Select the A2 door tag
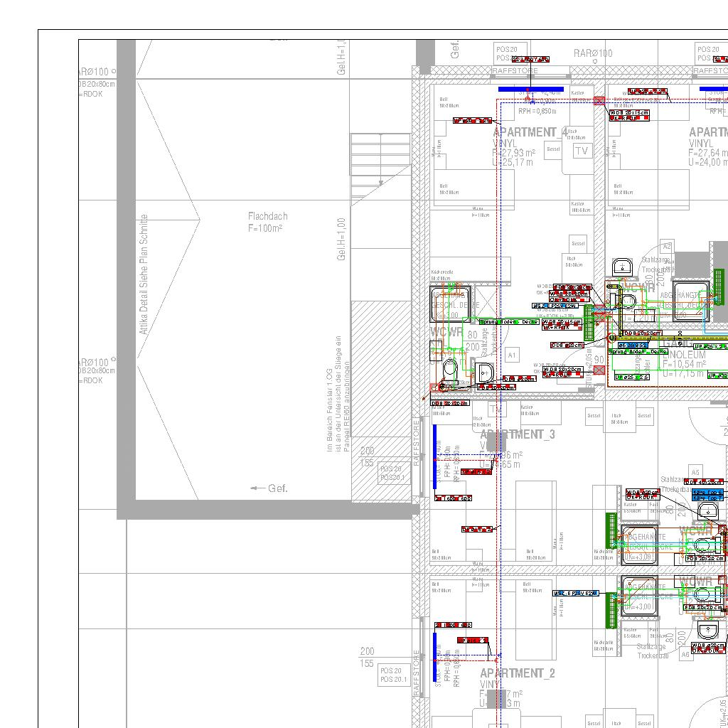 click(x=666, y=247)
